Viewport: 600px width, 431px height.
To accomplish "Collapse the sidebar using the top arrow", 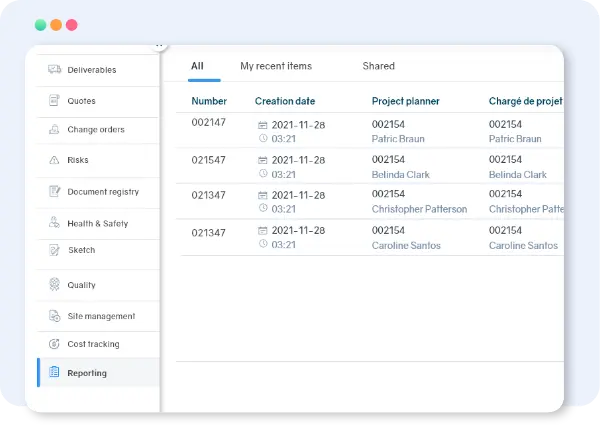I will (159, 46).
